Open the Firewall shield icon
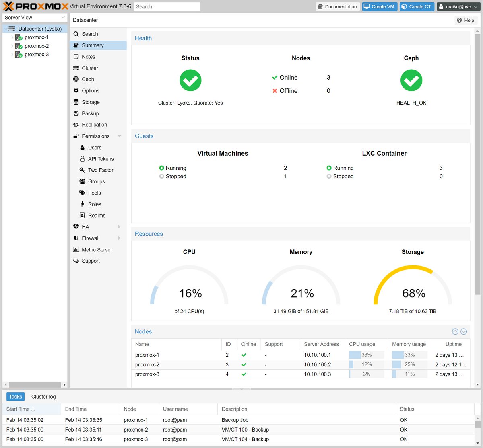 [76, 238]
